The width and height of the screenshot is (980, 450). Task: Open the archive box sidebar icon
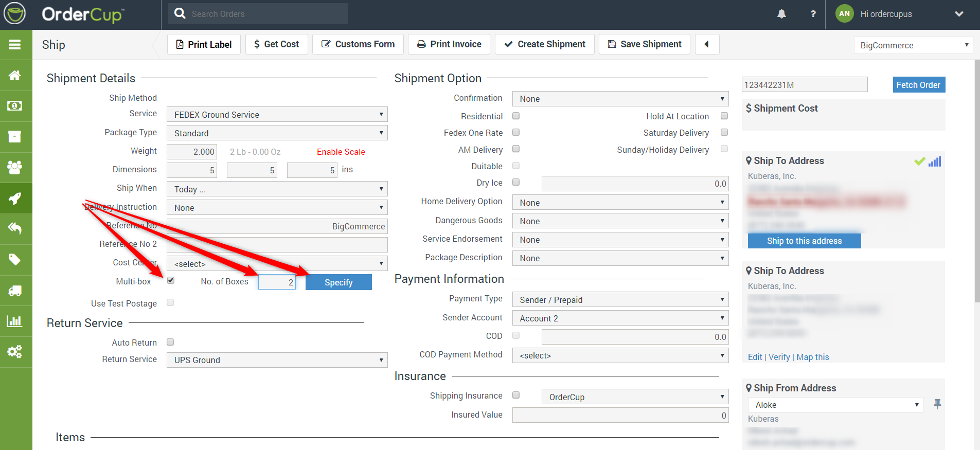coord(15,137)
